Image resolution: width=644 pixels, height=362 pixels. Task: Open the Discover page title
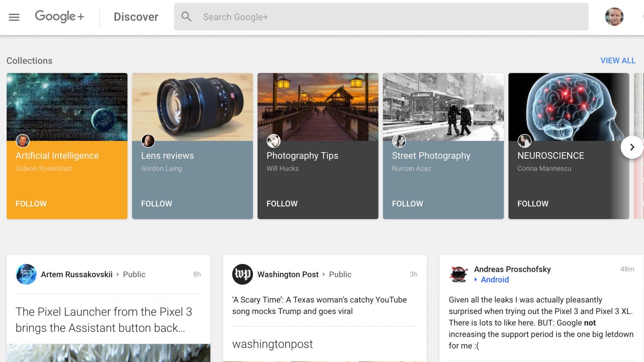pyautogui.click(x=136, y=17)
